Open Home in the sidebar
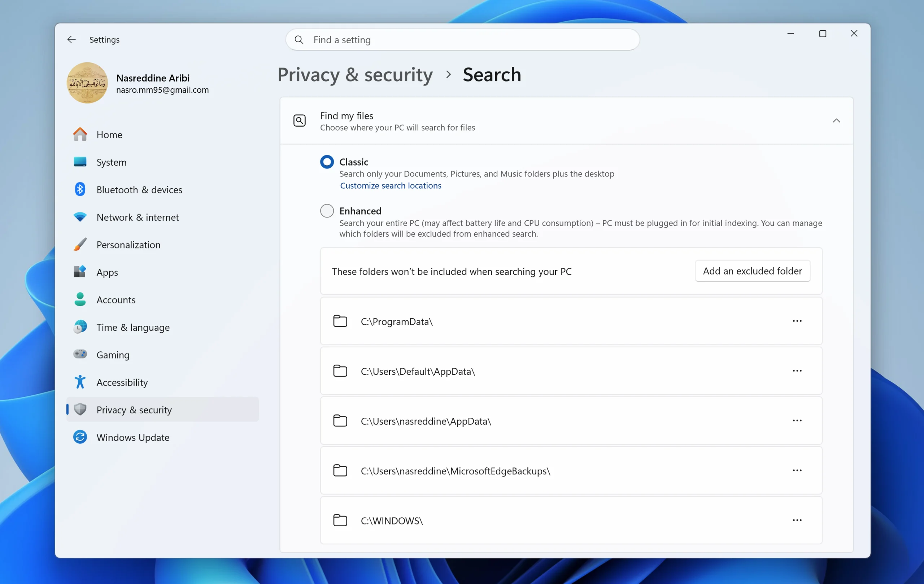Viewport: 924px width, 584px height. (109, 135)
